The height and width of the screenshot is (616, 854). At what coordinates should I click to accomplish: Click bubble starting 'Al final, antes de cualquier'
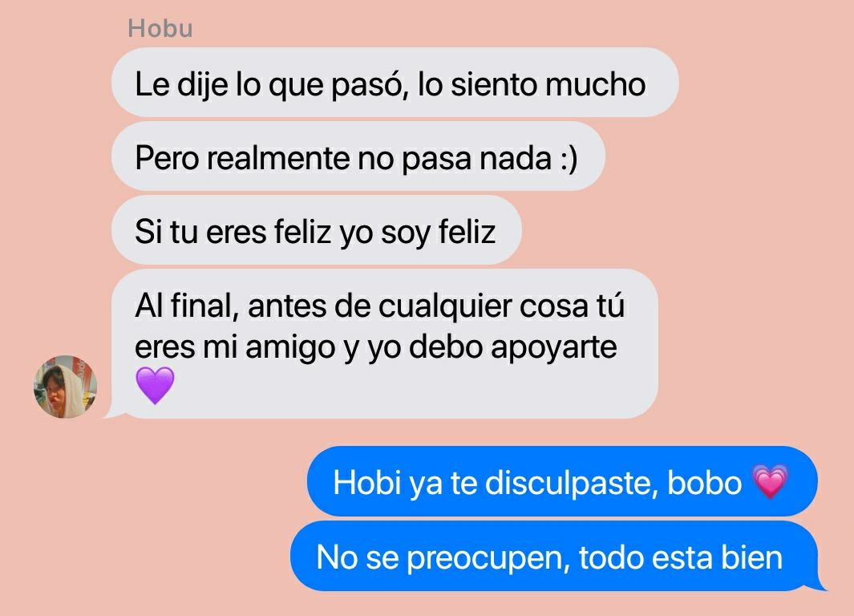[385, 343]
